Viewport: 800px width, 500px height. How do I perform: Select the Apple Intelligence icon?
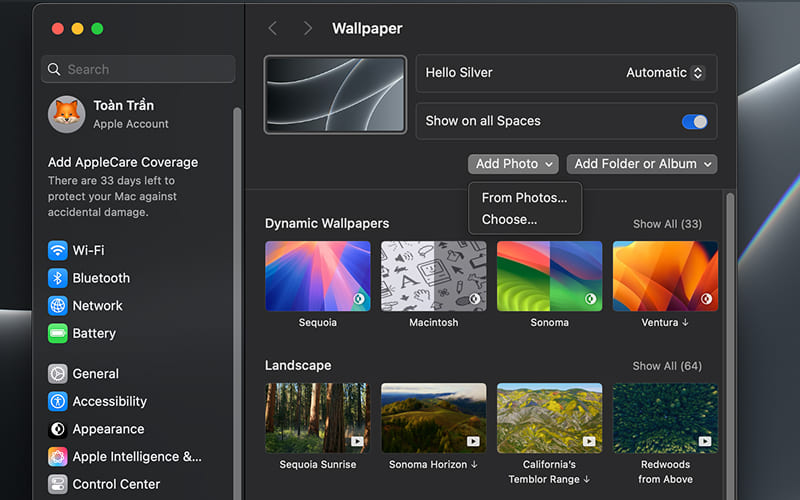(x=58, y=457)
